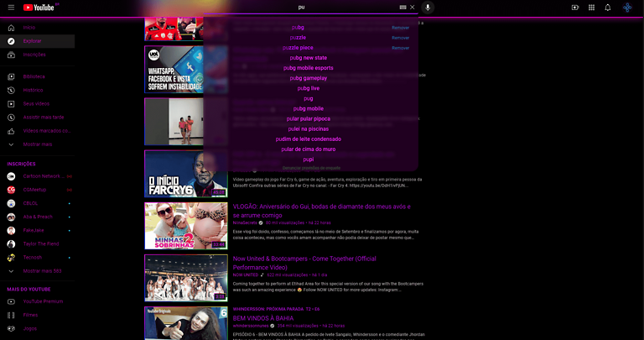
Task: Select suggestion puzzle
Action: pyautogui.click(x=298, y=38)
